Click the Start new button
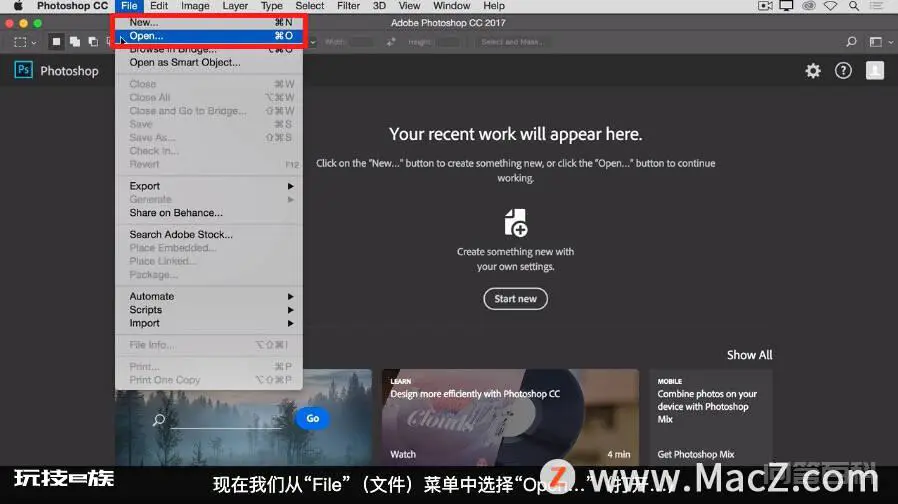 pos(515,298)
